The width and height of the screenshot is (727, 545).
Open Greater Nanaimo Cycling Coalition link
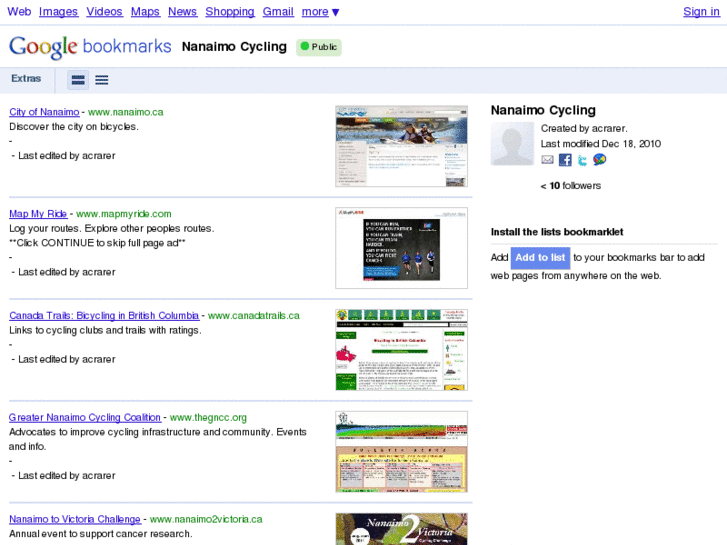(x=85, y=417)
